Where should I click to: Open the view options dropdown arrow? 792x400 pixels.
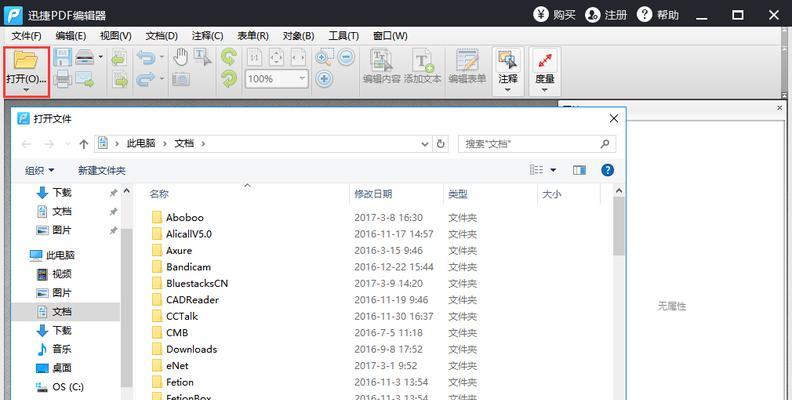coord(553,170)
